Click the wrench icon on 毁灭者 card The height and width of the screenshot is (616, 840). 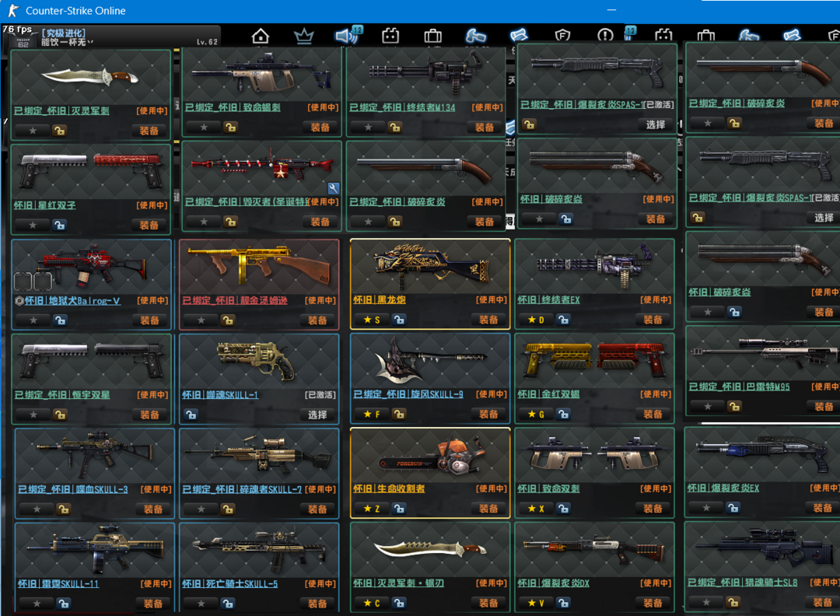pyautogui.click(x=333, y=188)
